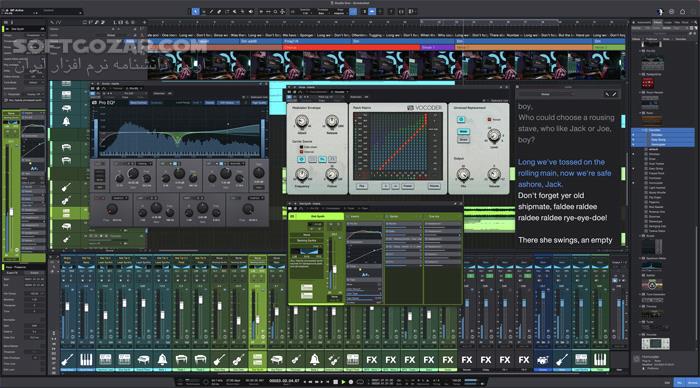The width and height of the screenshot is (700, 388).
Task: Open the Mix view button at bottom right
Action: point(679,383)
